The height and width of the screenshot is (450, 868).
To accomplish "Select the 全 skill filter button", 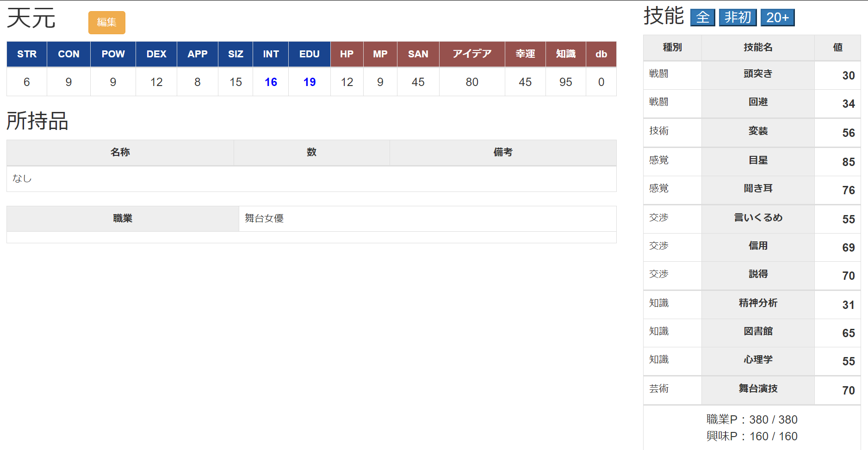I will point(702,18).
